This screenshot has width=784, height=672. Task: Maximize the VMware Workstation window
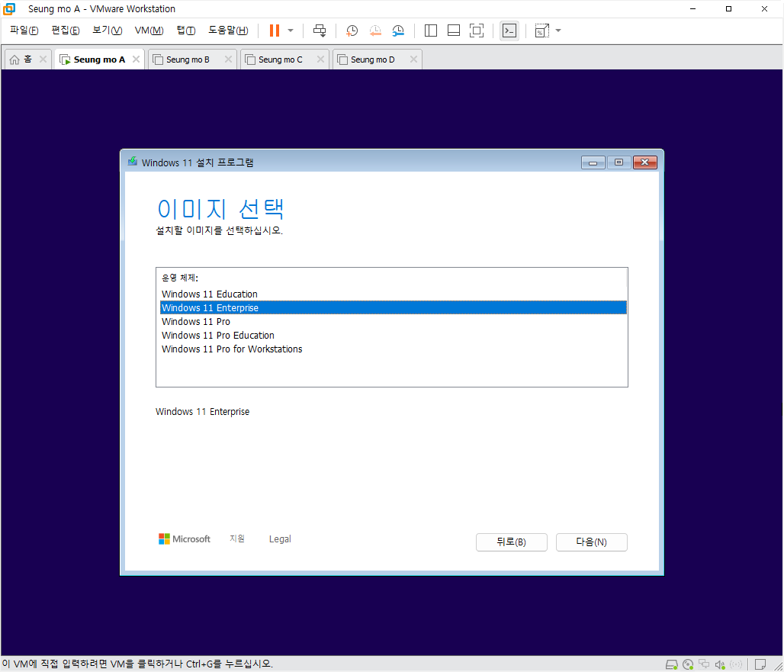(728, 9)
